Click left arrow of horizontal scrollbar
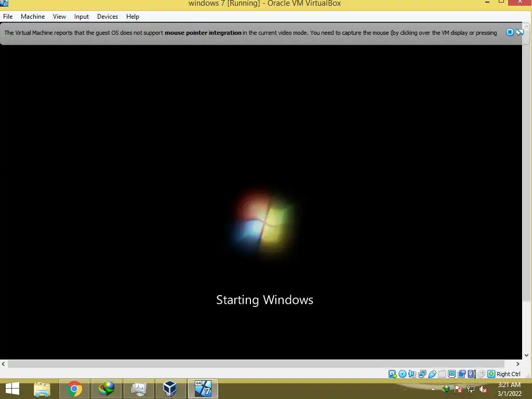The image size is (532, 399). click(x=4, y=364)
